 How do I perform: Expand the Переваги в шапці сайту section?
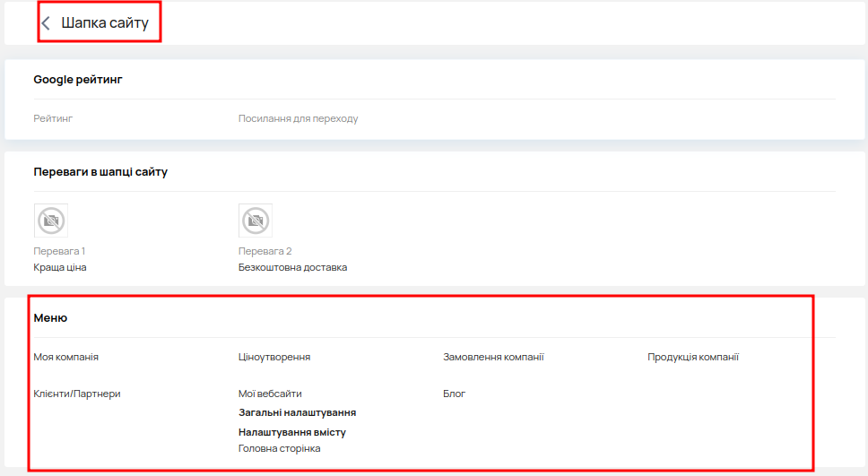[x=100, y=172]
